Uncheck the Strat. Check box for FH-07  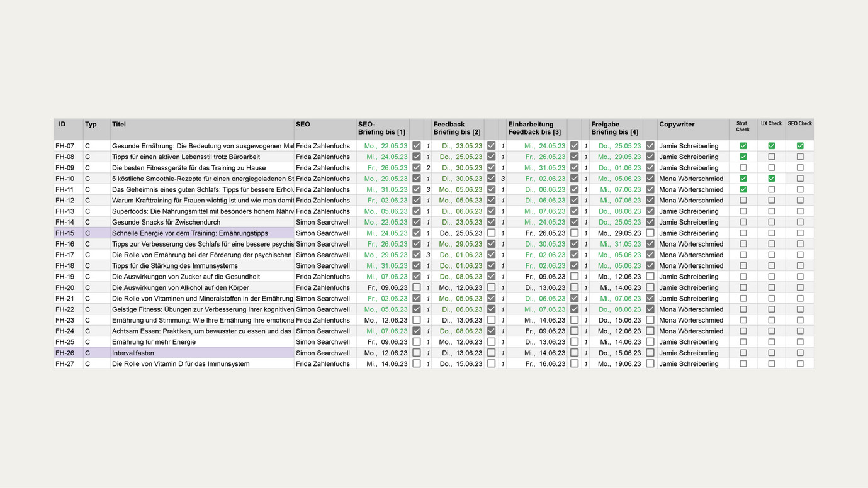(743, 146)
